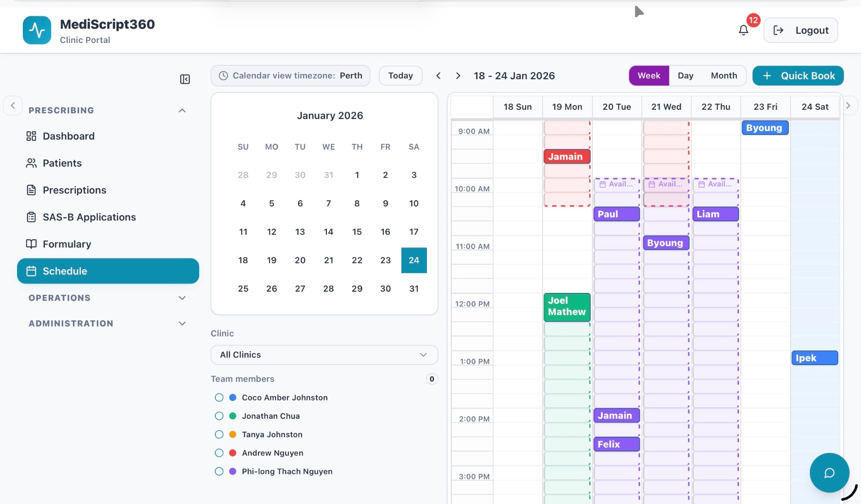Open the Avail slot on 20 Tue
This screenshot has width=861, height=504.
tap(617, 184)
